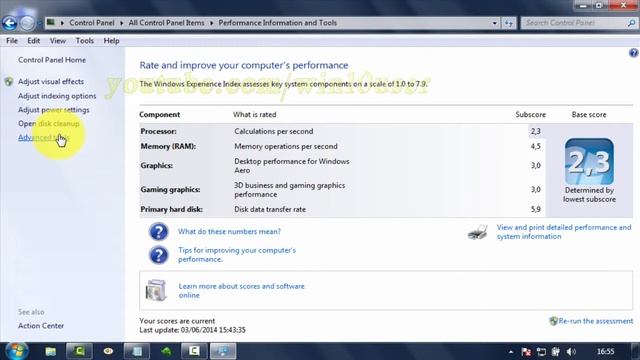Click the 4,5 subscore value
This screenshot has width=640, height=360.
coord(536,146)
